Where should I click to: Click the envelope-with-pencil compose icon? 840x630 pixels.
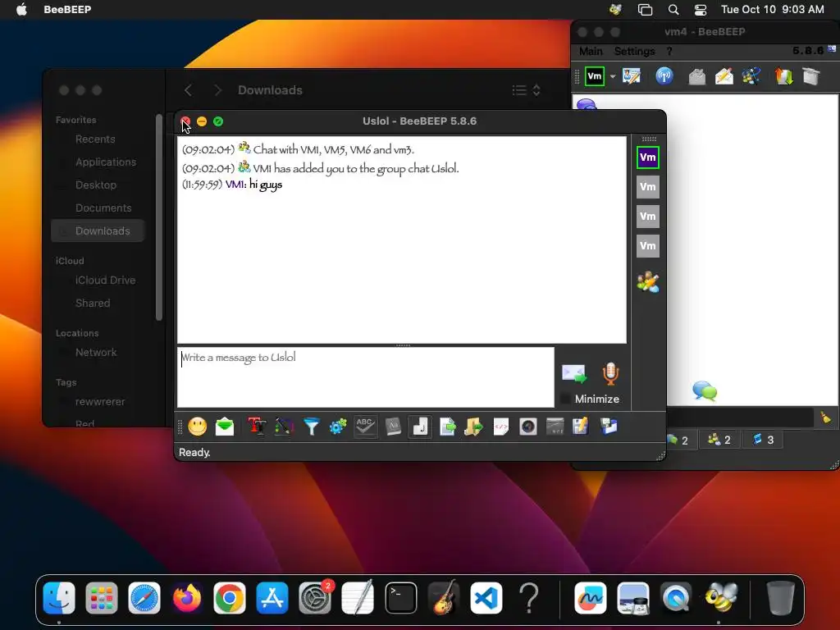tap(724, 76)
